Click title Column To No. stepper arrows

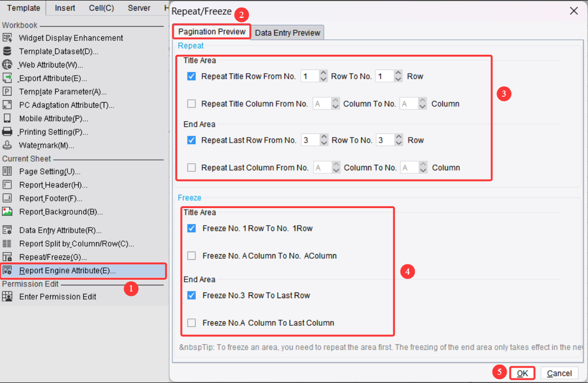(x=422, y=104)
